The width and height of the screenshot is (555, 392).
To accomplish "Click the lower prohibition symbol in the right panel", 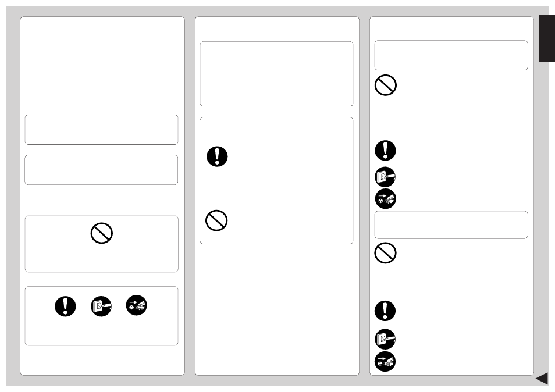I will tap(386, 253).
